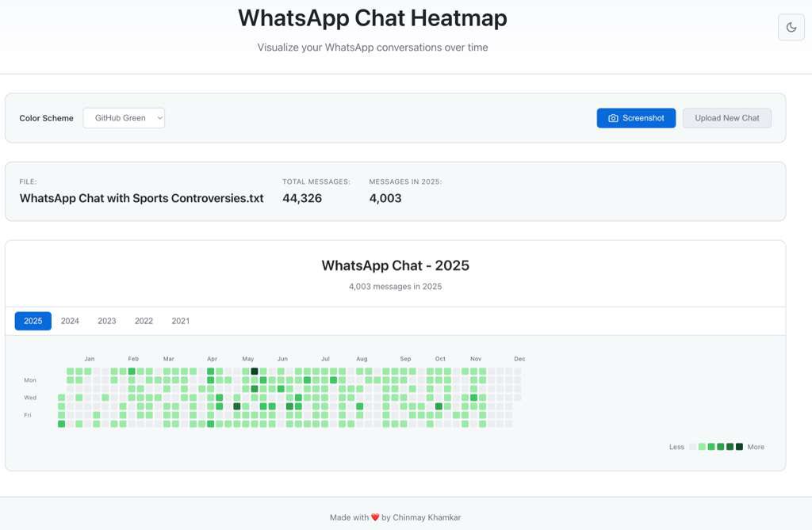Click the 'WhatsApp Chat Heatmap' page title
The image size is (812, 530).
coord(373,18)
